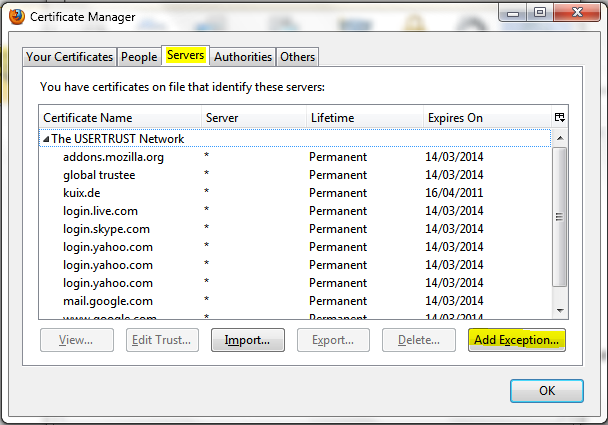Click the list scrollbar up arrow
This screenshot has height=425, width=608.
[x=560, y=138]
